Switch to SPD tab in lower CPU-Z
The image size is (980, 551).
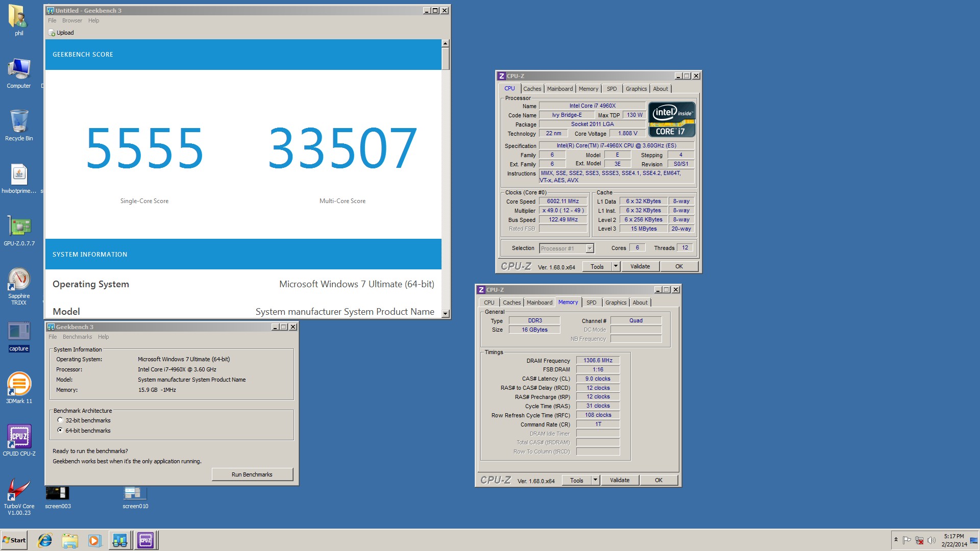591,303
